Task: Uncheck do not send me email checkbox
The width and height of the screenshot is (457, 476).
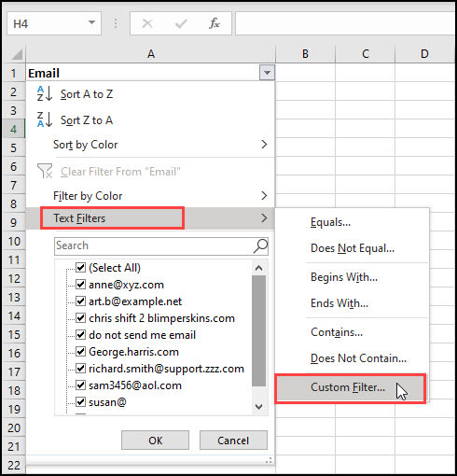Action: (80, 335)
